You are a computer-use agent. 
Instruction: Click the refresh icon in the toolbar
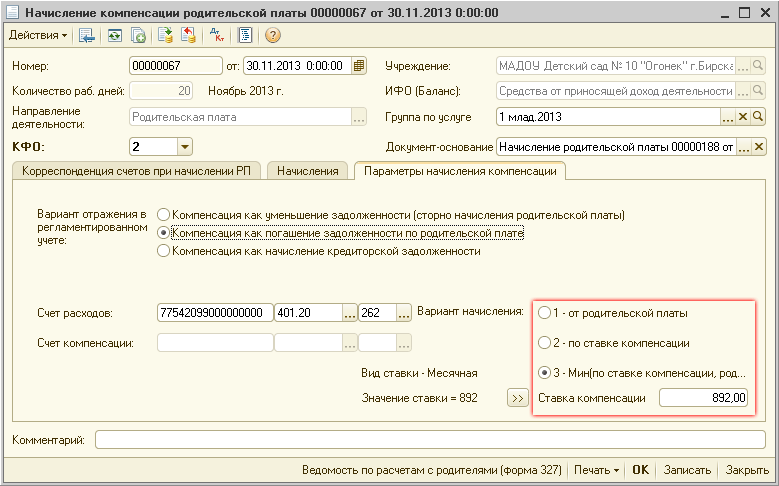(115, 36)
